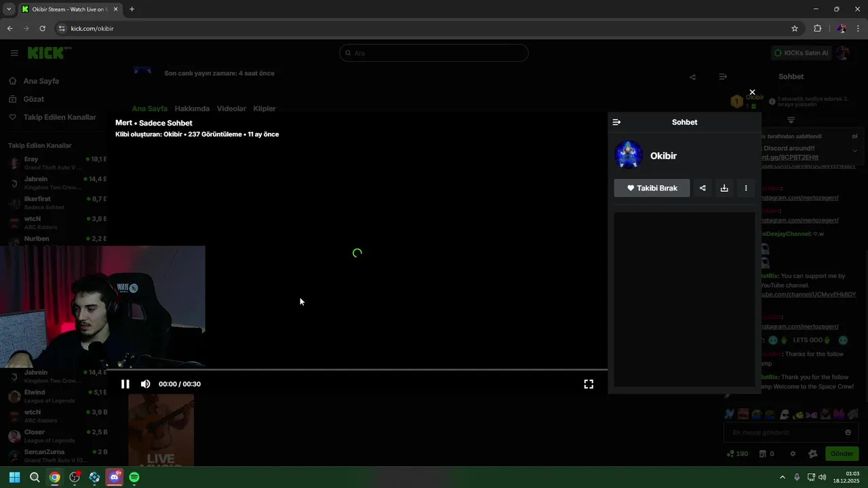Image resolution: width=868 pixels, height=488 pixels.
Task: Go to Kick home logo
Action: 49,52
